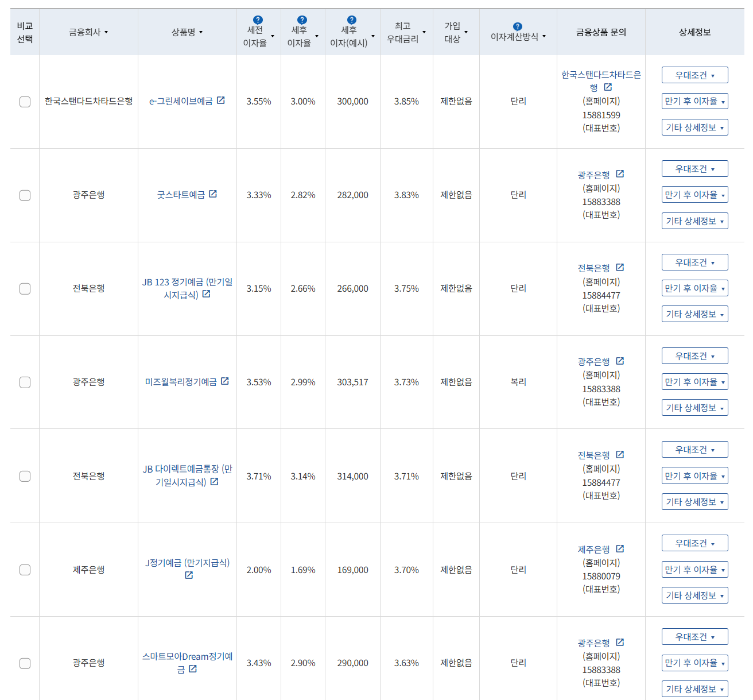
Task: Open 제주은행 homepage text link
Action: click(x=593, y=550)
